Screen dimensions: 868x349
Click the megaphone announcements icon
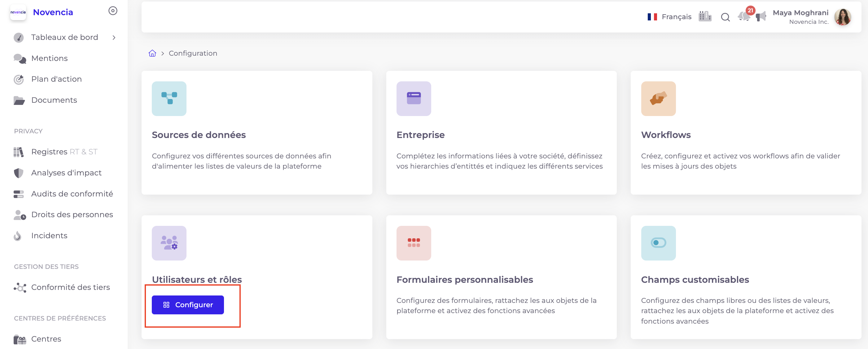coord(761,17)
